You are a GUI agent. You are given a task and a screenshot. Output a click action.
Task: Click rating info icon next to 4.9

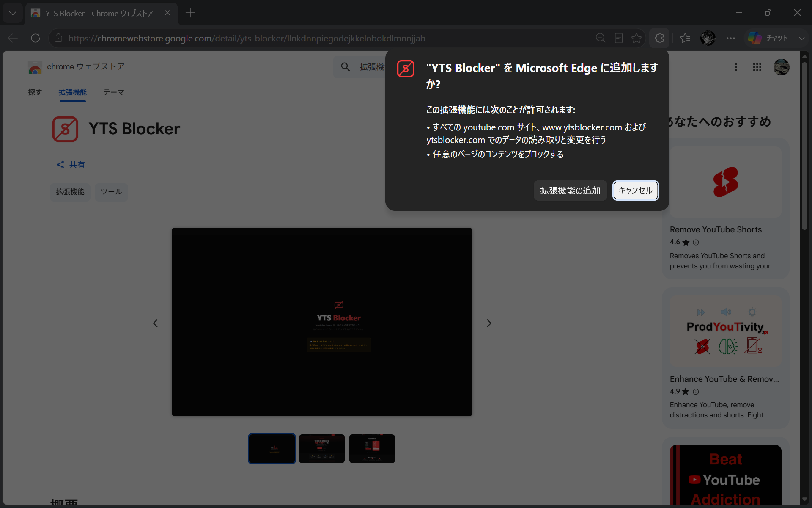[696, 392]
